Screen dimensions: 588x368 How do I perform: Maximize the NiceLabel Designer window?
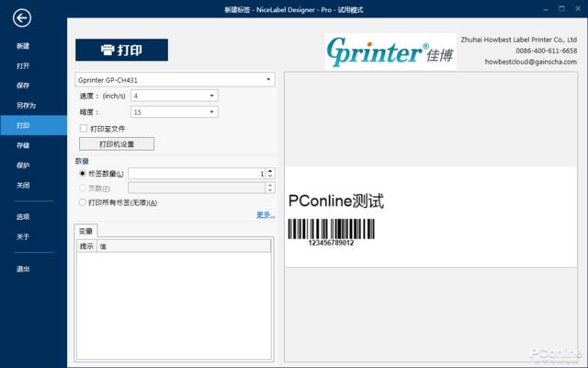pos(561,8)
